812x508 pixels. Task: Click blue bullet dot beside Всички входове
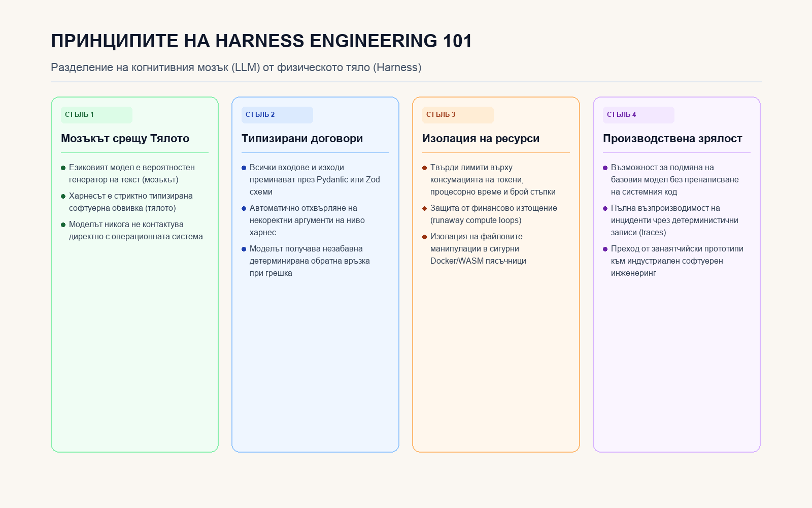click(x=244, y=168)
